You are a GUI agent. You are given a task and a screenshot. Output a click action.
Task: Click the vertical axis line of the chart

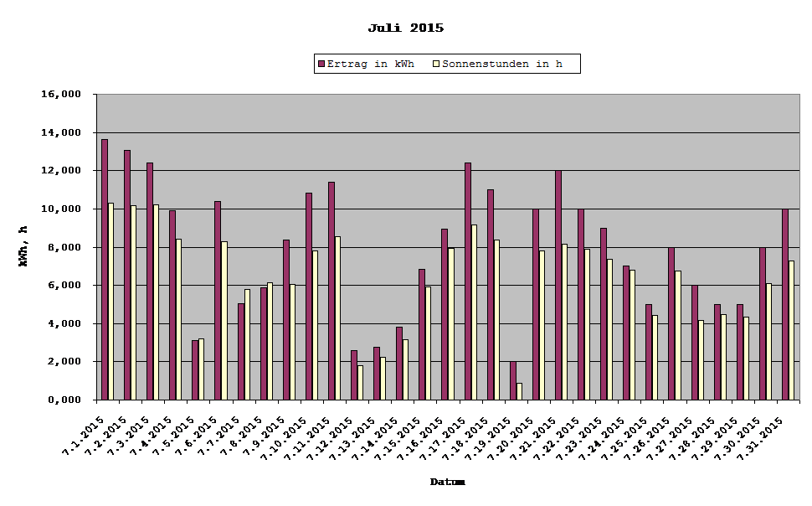pyautogui.click(x=97, y=251)
